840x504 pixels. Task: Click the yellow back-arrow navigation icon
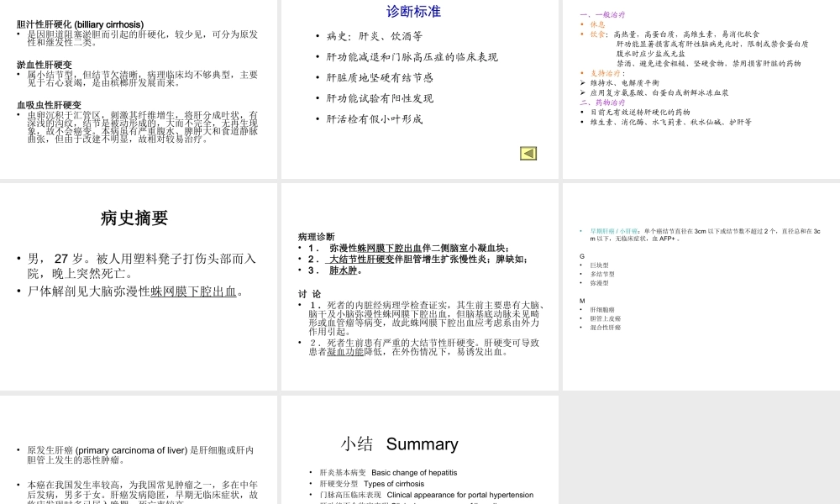pyautogui.click(x=528, y=154)
